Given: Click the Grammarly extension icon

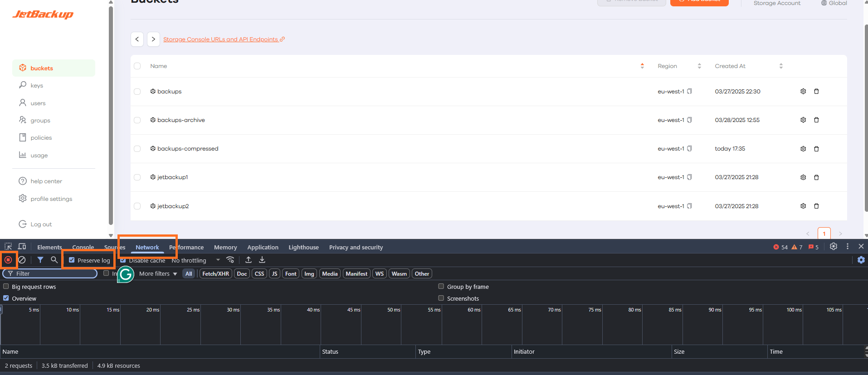Looking at the screenshot, I should (126, 274).
